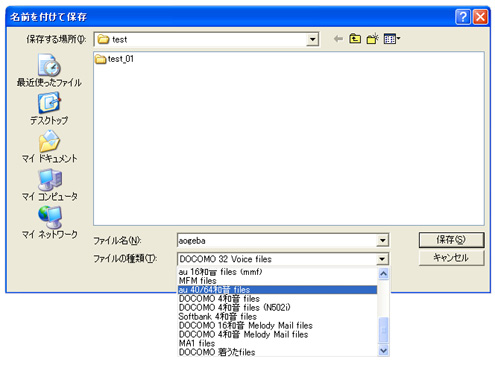Open My Network (マイ ネットワーク) location
Viewport: 495px width, 365px height.
[49, 223]
